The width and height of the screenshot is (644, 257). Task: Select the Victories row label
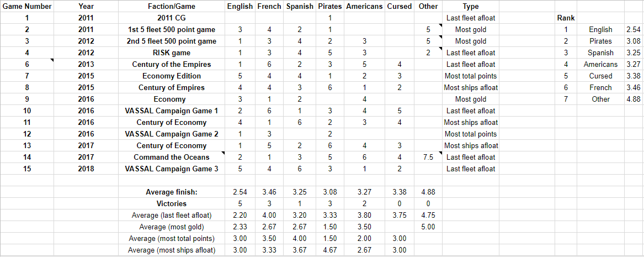(x=172, y=203)
